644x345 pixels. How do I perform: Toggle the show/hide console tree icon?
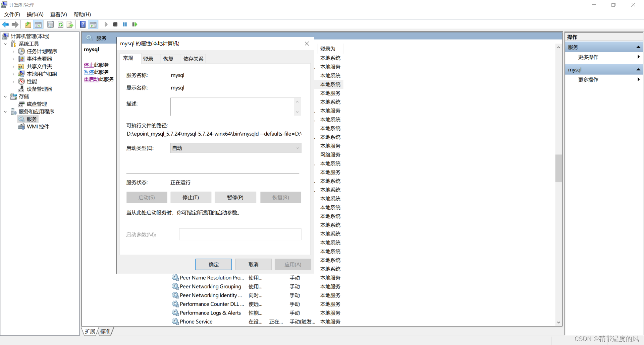[x=38, y=24]
